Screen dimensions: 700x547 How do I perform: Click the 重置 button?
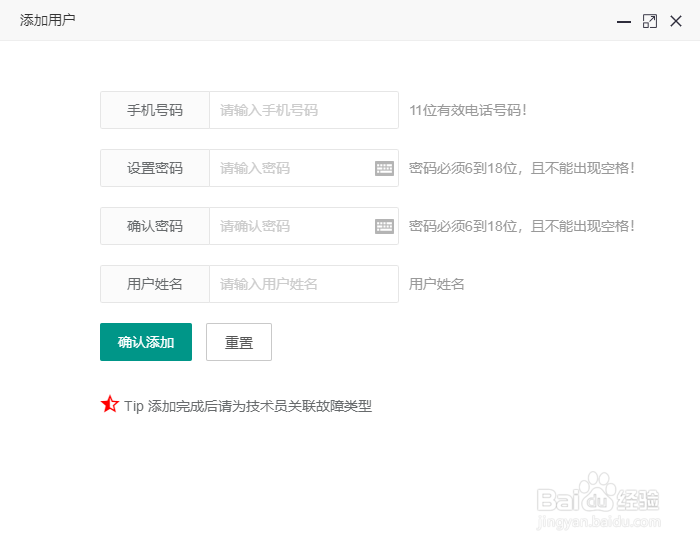239,342
